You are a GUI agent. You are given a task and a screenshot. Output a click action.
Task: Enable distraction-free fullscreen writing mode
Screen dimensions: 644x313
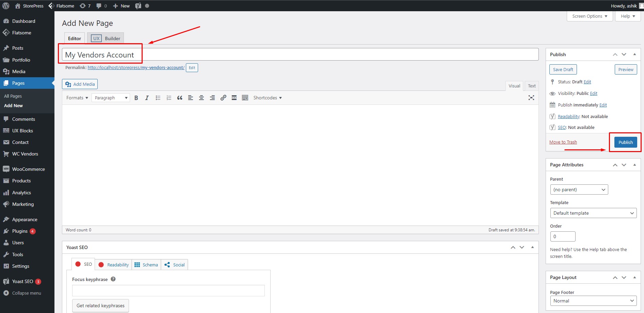pos(531,98)
